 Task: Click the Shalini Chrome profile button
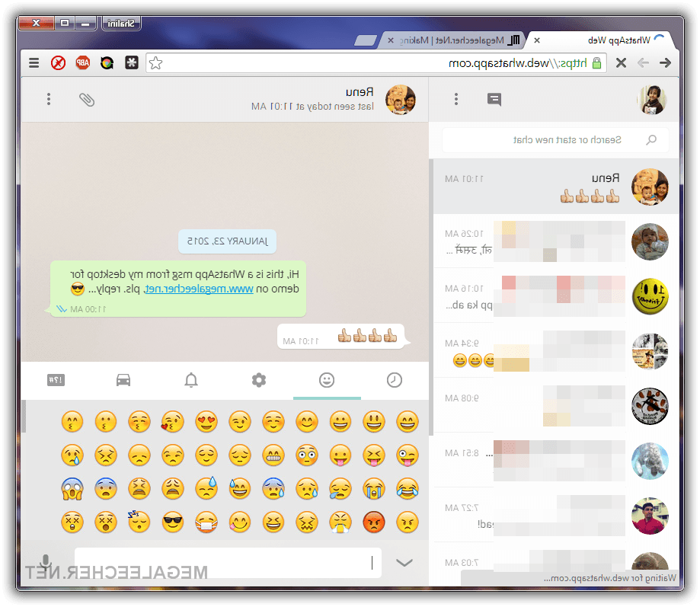121,23
